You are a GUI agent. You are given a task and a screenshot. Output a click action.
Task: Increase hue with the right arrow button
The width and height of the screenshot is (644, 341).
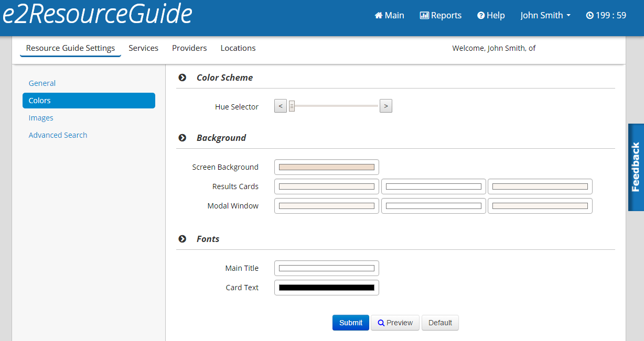(x=386, y=106)
